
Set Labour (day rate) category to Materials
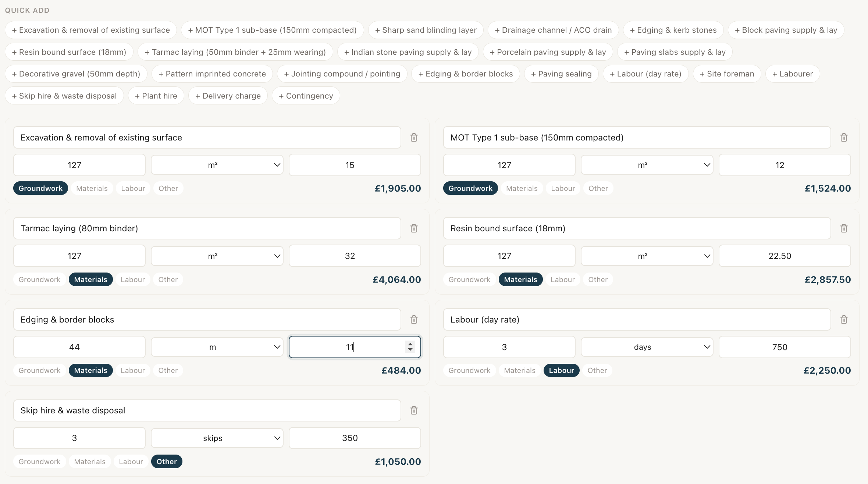(x=520, y=370)
